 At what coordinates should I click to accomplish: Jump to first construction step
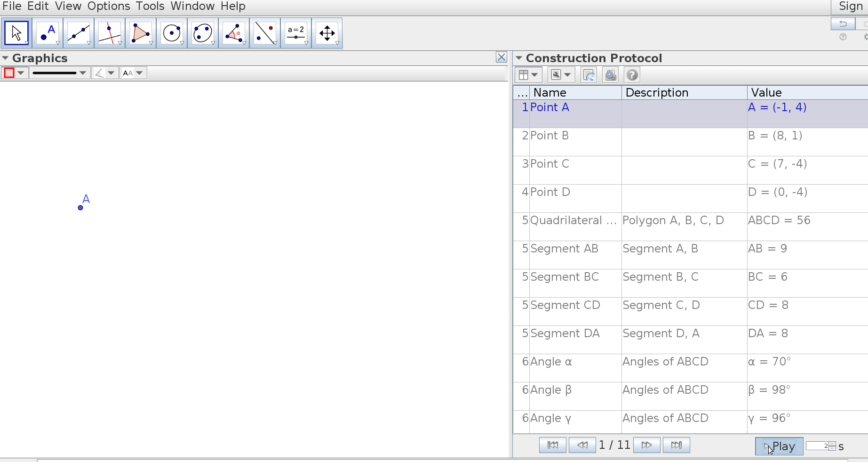pyautogui.click(x=553, y=445)
